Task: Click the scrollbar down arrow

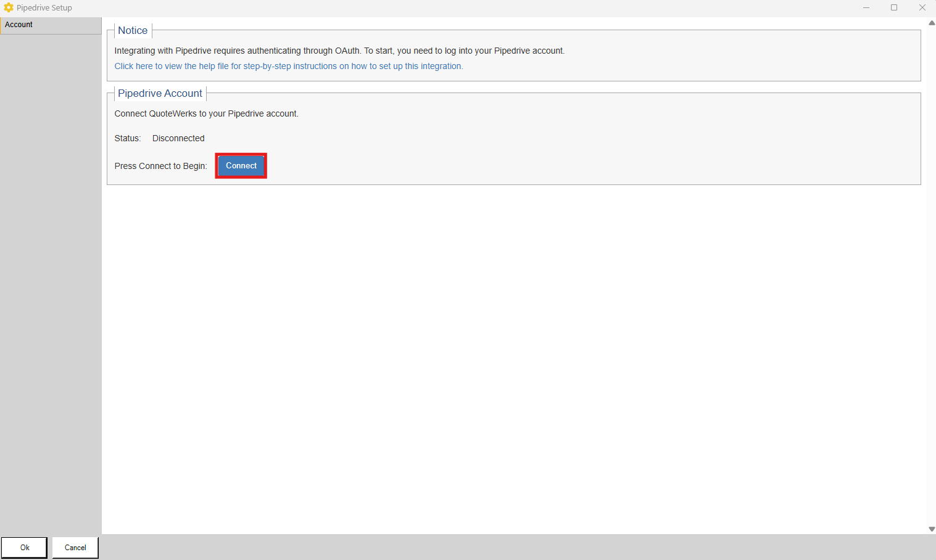Action: click(x=932, y=529)
